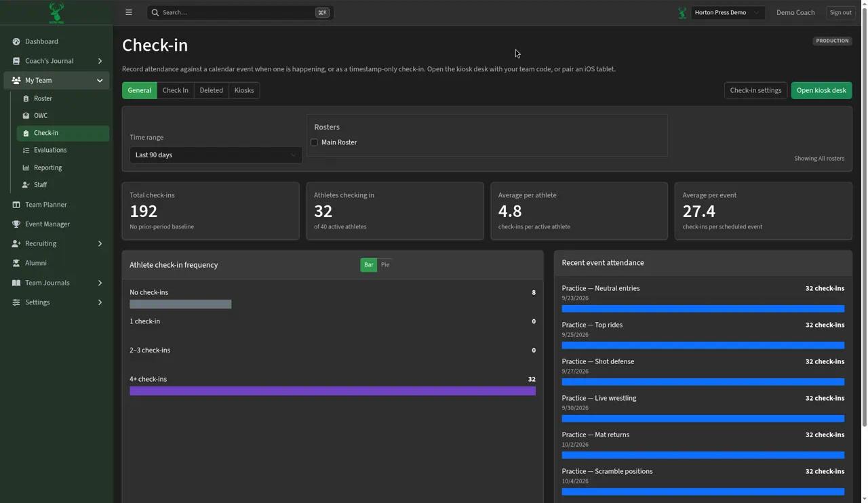The width and height of the screenshot is (868, 503).
Task: Click the Total check-ins 192 card
Action: [210, 211]
